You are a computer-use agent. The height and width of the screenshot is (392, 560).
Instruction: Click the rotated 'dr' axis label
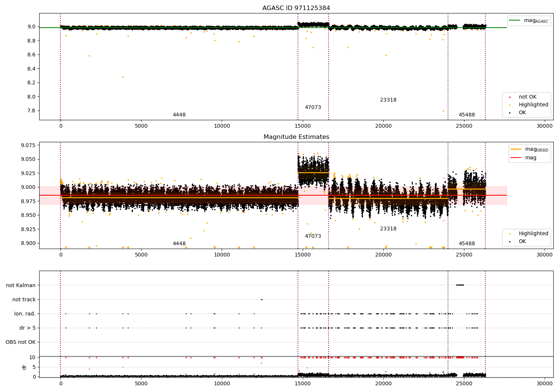[x=24, y=367]
